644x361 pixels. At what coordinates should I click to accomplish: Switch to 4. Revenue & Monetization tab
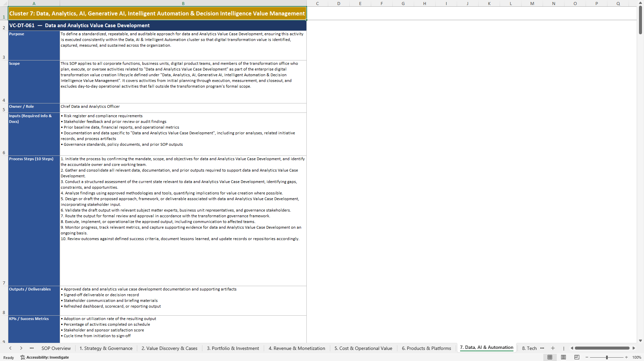[297, 348]
